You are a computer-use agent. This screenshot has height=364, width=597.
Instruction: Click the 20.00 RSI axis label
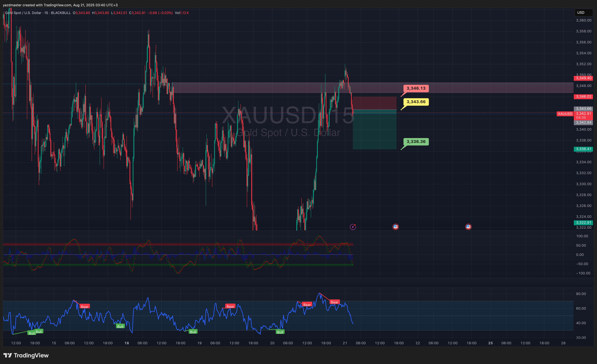pos(581,338)
